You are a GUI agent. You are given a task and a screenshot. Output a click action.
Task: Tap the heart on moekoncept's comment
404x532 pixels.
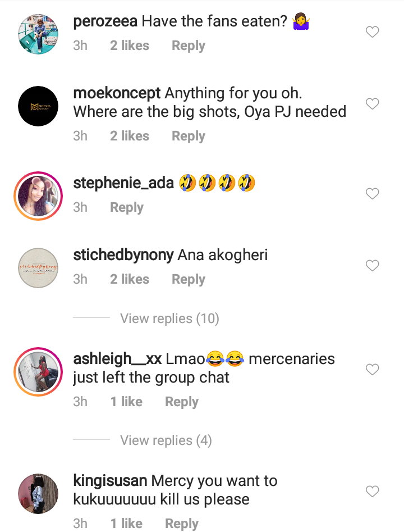[372, 104]
